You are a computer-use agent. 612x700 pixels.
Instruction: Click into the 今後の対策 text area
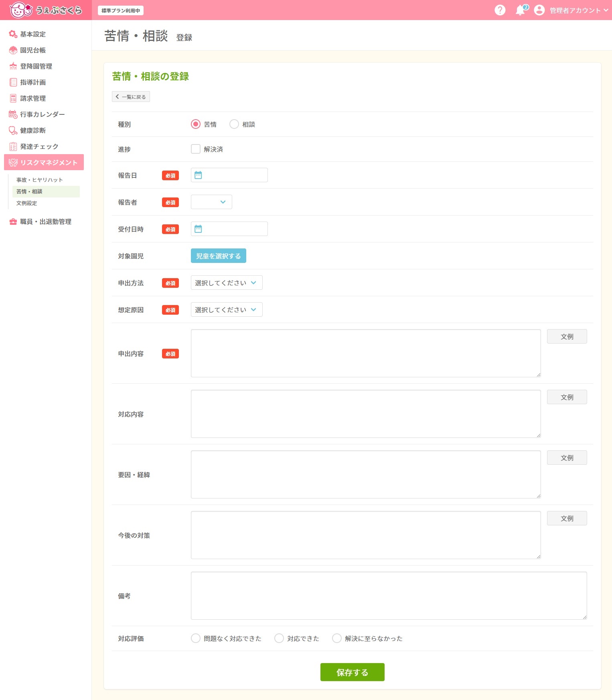click(366, 535)
